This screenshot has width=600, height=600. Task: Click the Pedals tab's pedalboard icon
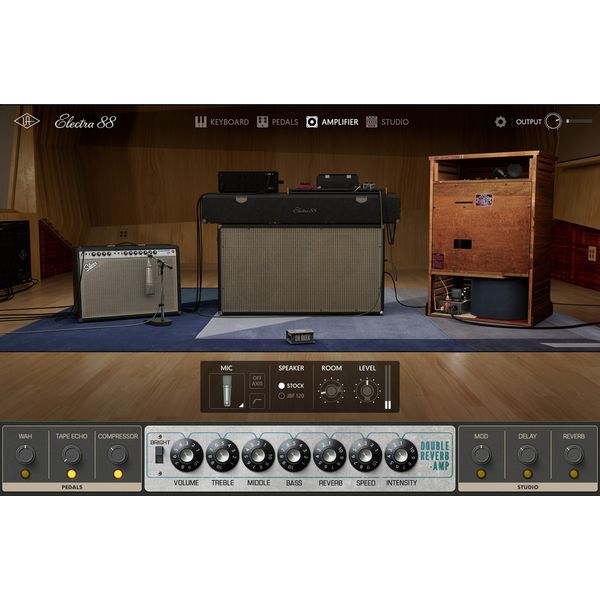[262, 122]
